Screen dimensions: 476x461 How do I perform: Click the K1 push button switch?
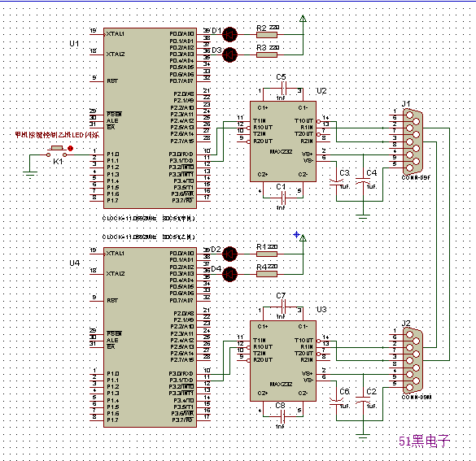pyautogui.click(x=56, y=152)
